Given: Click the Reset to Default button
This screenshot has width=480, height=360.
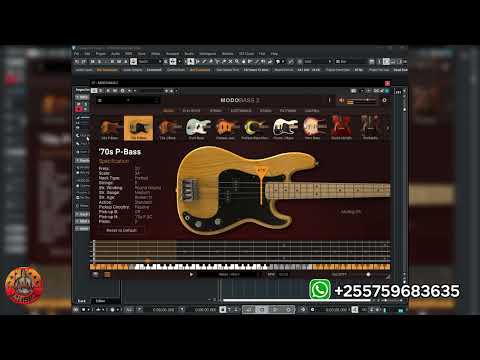Looking at the screenshot, I should coord(122,230).
